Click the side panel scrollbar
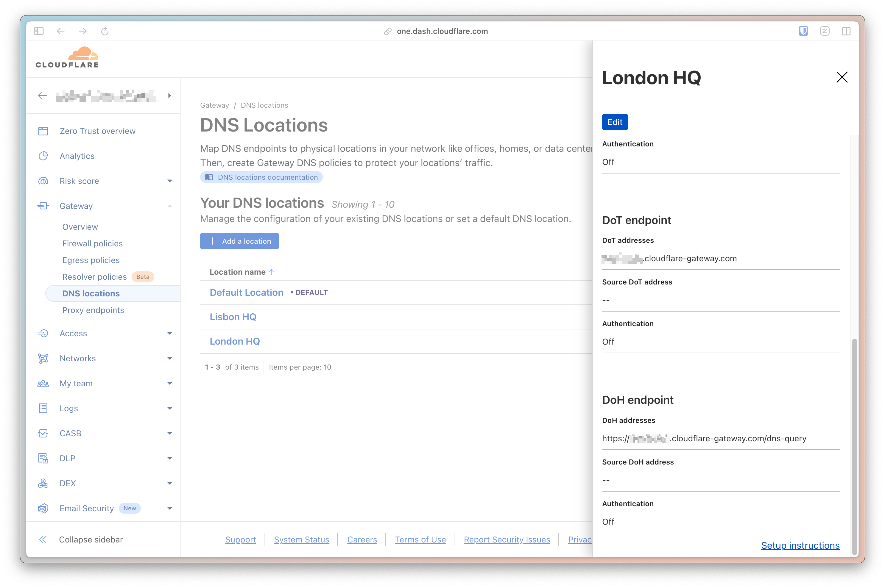Image resolution: width=885 pixels, height=588 pixels. (854, 446)
